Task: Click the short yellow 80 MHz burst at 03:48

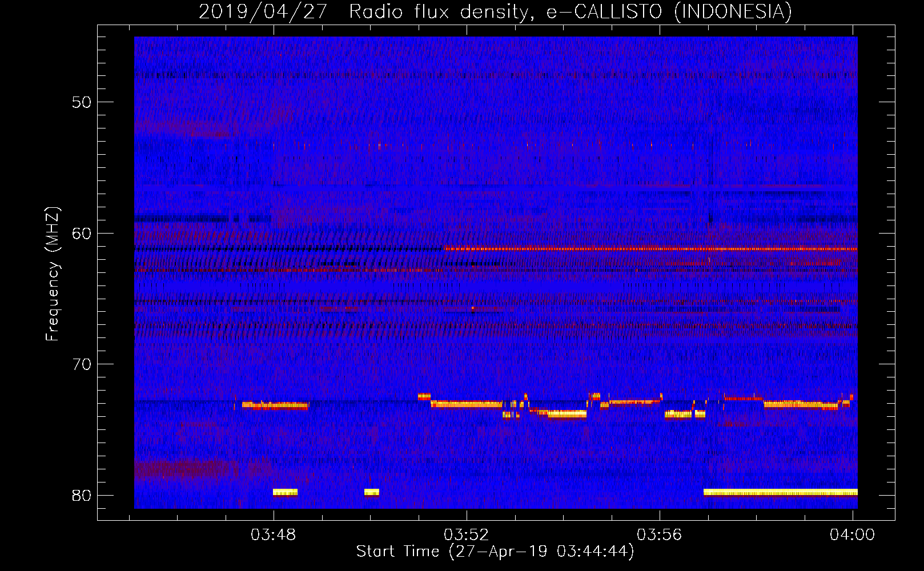Action: (x=285, y=492)
